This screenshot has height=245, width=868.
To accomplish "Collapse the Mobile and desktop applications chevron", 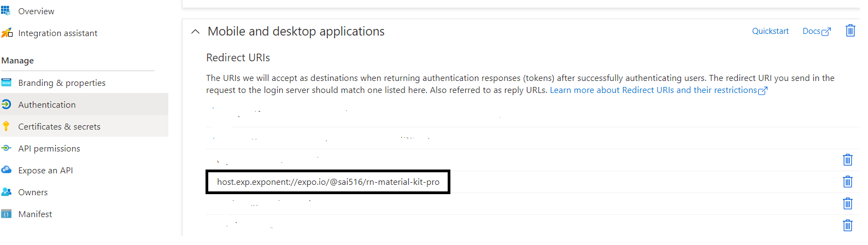I will (x=195, y=32).
